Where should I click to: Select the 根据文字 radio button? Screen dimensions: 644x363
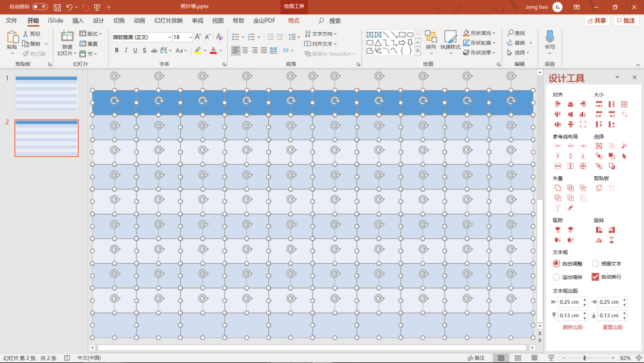tap(595, 263)
